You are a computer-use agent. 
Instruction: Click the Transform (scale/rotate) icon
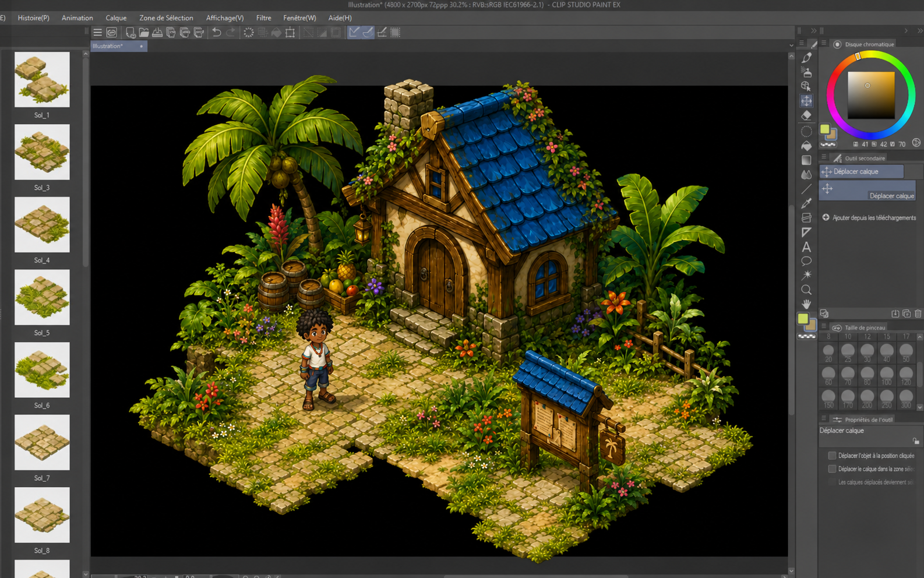(x=290, y=33)
